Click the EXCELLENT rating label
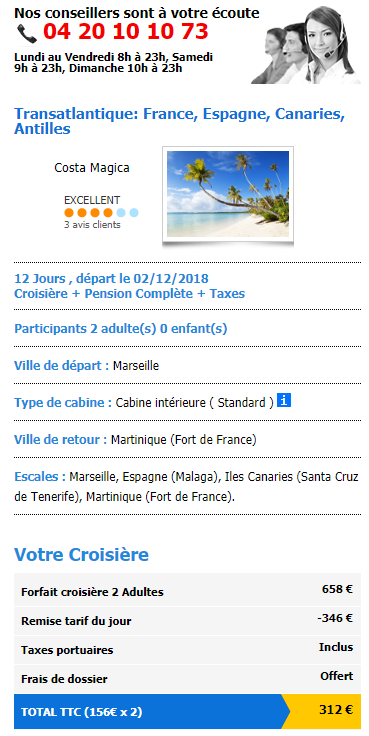The image size is (369, 736). (x=92, y=200)
